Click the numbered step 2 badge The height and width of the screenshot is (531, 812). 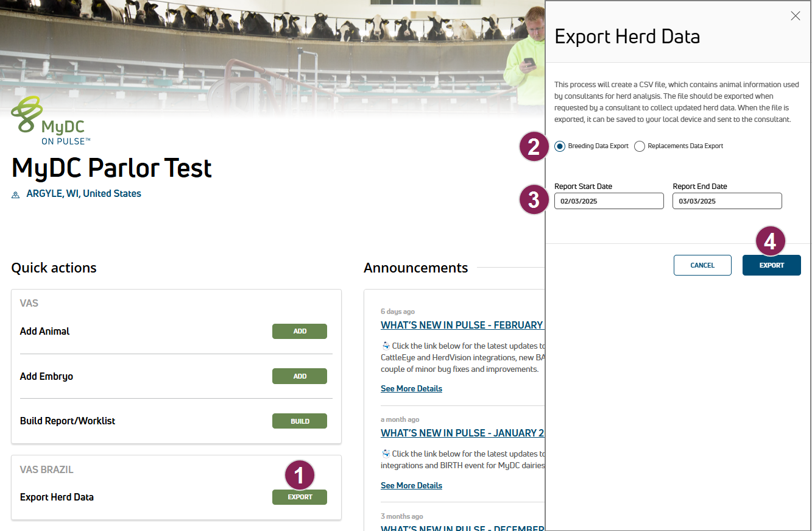[534, 147]
